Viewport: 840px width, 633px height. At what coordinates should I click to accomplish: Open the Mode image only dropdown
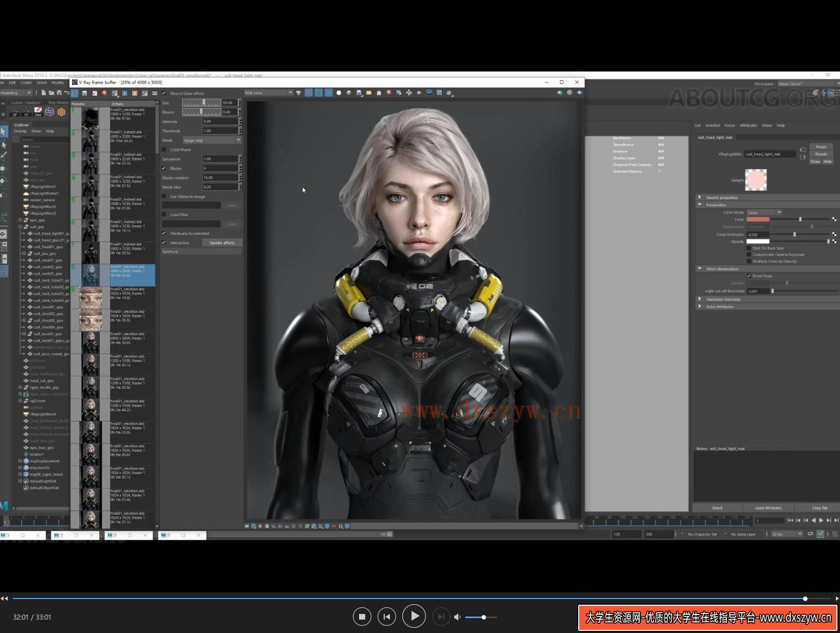212,140
